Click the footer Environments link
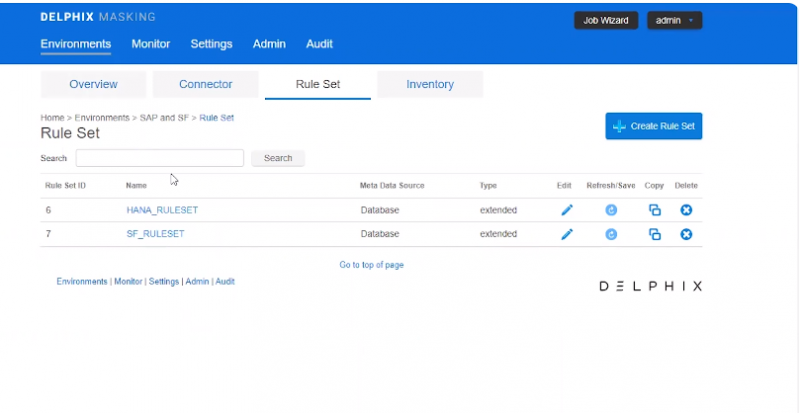The height and width of the screenshot is (413, 800). click(82, 281)
